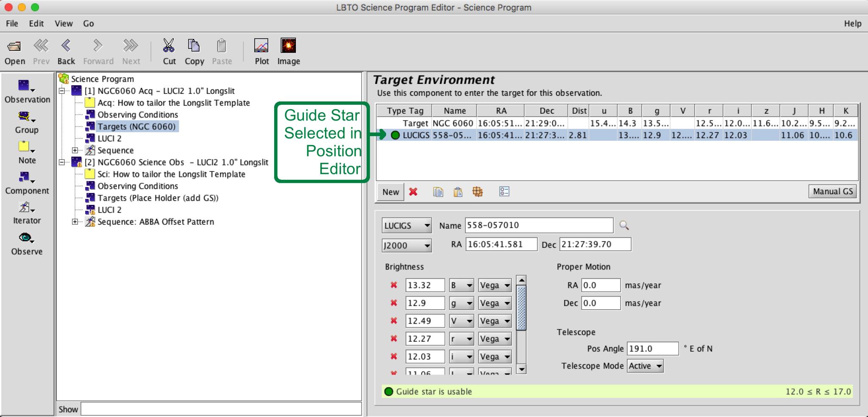Image resolution: width=868 pixels, height=417 pixels.
Task: Select Targets (NGC 6060) tree item
Action: point(136,126)
